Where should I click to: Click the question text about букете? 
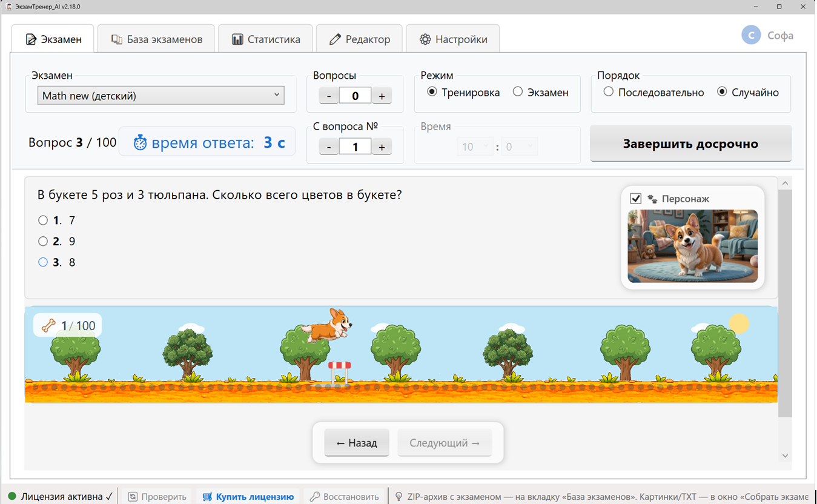click(220, 195)
